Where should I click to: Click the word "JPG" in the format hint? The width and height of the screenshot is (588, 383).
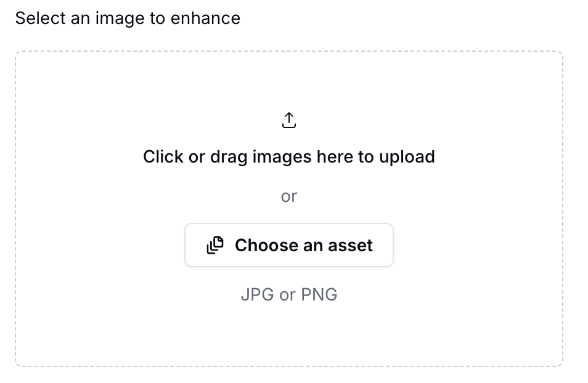tap(258, 294)
